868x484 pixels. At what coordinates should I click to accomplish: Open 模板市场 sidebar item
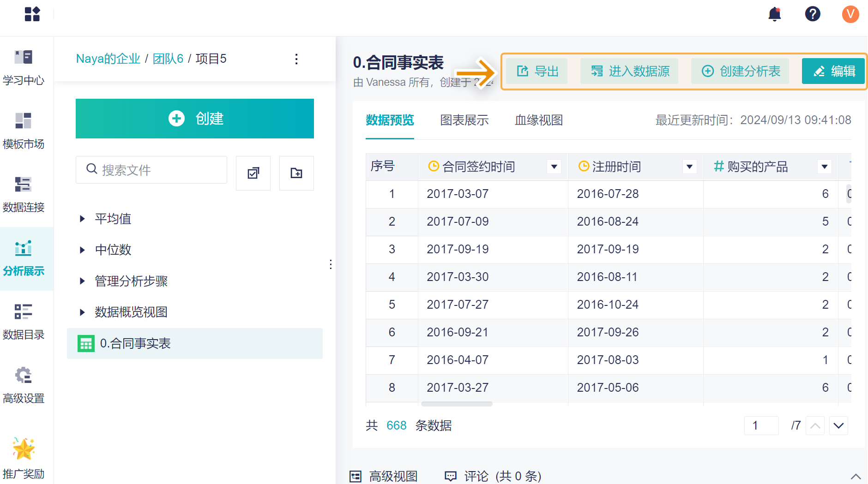pyautogui.click(x=24, y=131)
